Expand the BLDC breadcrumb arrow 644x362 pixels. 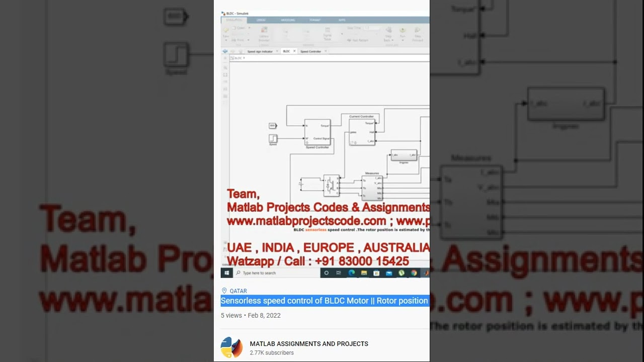(x=244, y=58)
